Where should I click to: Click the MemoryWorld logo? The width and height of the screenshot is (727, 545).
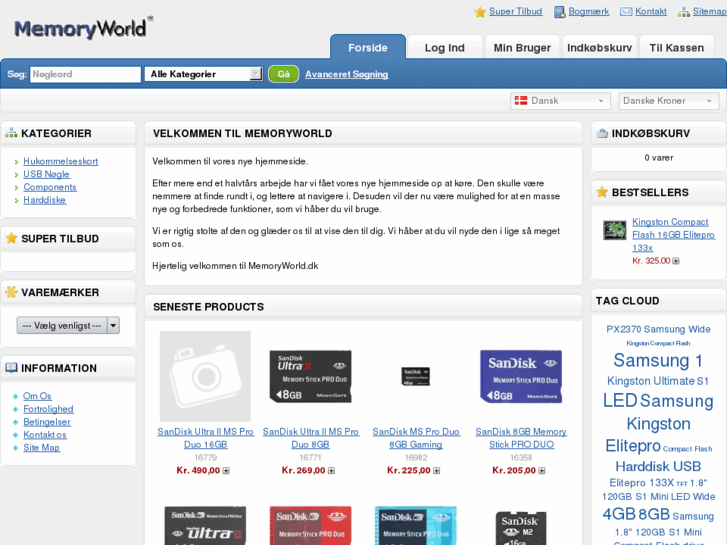pyautogui.click(x=83, y=28)
